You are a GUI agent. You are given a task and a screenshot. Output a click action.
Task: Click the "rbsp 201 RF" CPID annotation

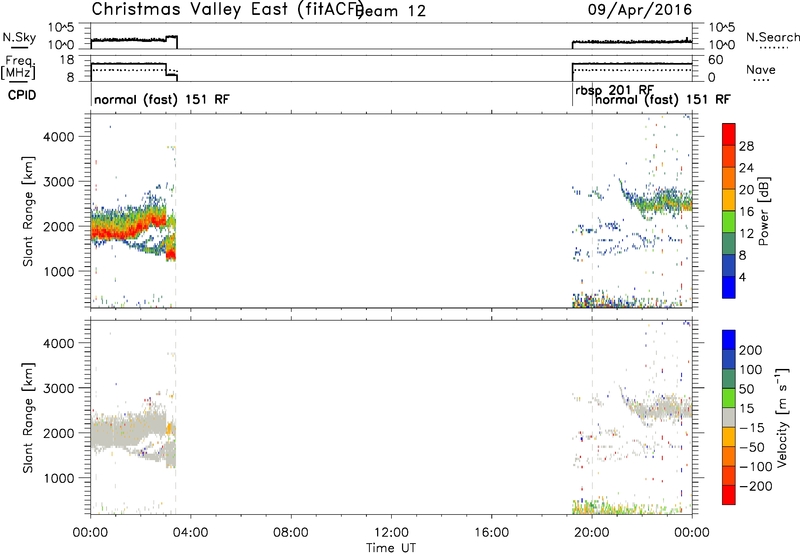point(615,90)
